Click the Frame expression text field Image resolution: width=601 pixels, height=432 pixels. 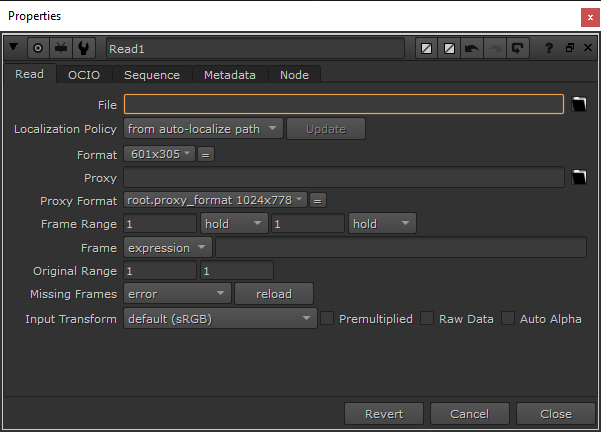(x=401, y=247)
